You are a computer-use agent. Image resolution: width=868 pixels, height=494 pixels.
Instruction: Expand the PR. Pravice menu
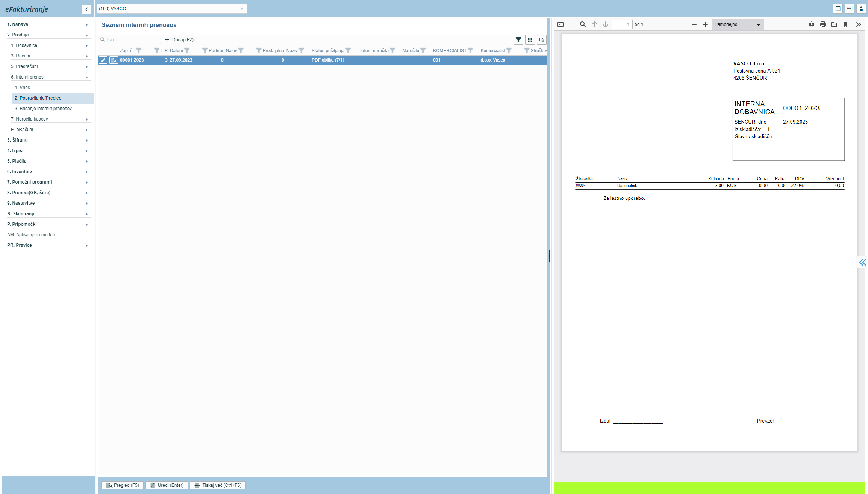tap(48, 245)
